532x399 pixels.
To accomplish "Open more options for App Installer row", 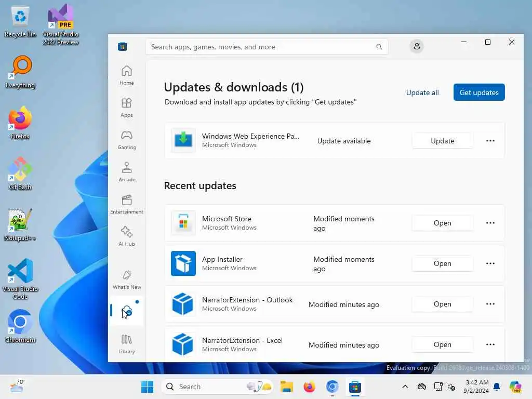I will click(490, 263).
